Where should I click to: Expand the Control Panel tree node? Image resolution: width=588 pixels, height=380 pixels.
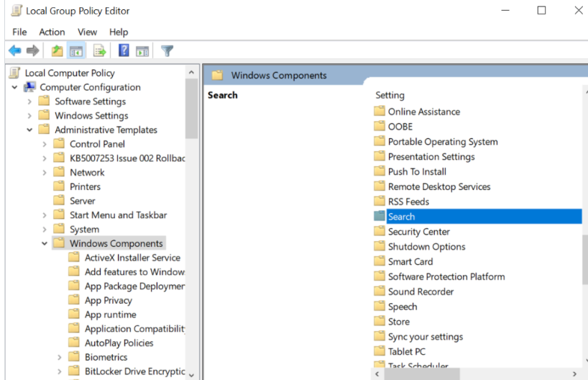click(45, 144)
